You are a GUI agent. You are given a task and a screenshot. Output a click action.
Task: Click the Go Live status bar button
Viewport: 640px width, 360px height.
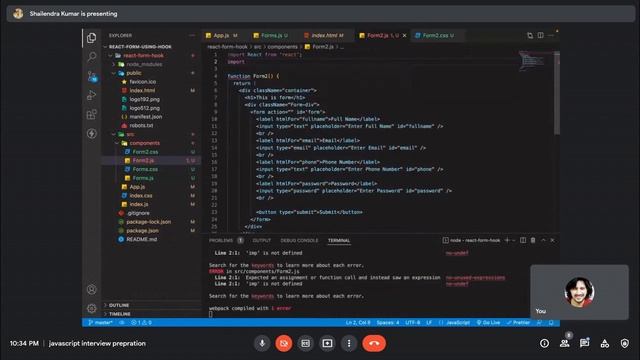(488, 322)
